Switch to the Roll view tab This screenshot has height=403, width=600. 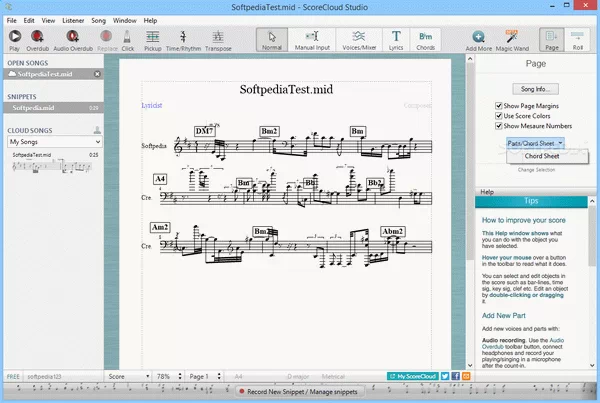pos(577,41)
